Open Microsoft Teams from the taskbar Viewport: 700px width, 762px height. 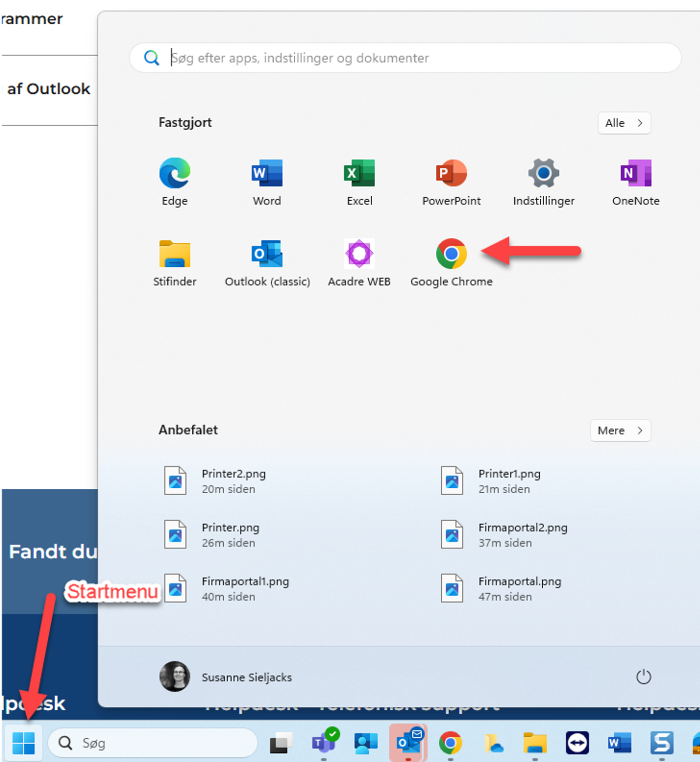pos(324,742)
